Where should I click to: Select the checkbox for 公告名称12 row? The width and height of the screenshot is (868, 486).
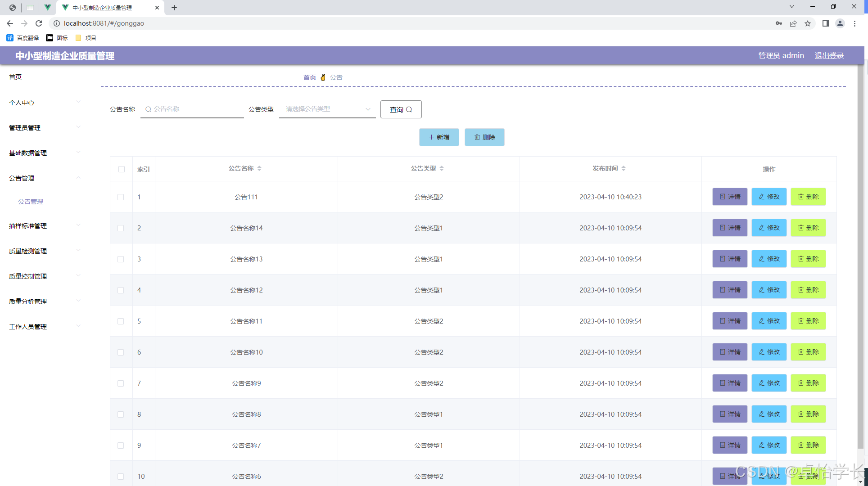121,290
